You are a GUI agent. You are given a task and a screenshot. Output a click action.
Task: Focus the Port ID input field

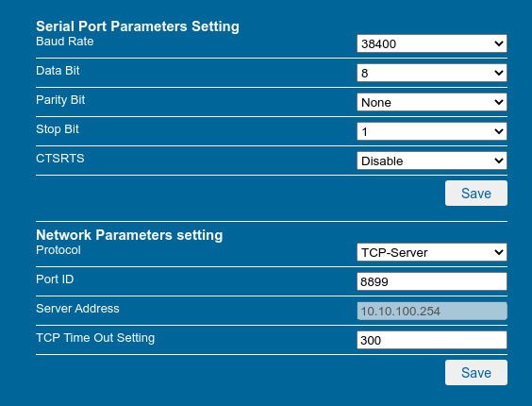click(x=432, y=281)
